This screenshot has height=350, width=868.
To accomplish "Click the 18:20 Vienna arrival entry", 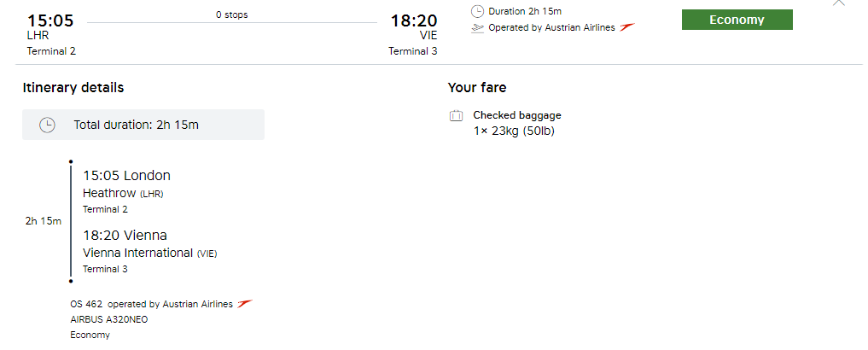I will pyautogui.click(x=125, y=236).
